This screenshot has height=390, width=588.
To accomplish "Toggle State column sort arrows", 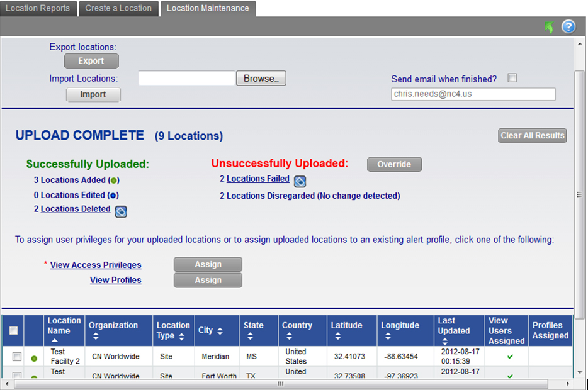I will coord(250,337).
